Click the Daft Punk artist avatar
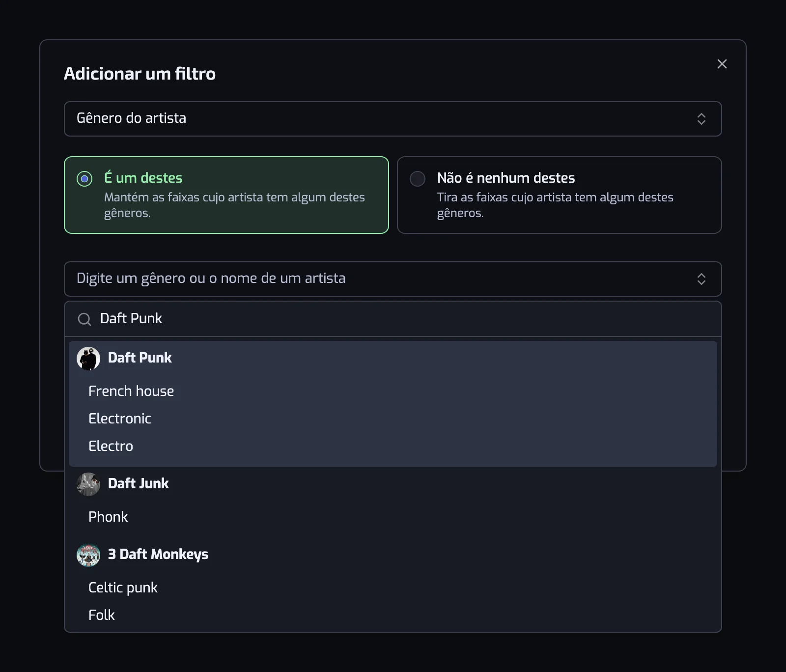This screenshot has height=672, width=786. pyautogui.click(x=88, y=359)
